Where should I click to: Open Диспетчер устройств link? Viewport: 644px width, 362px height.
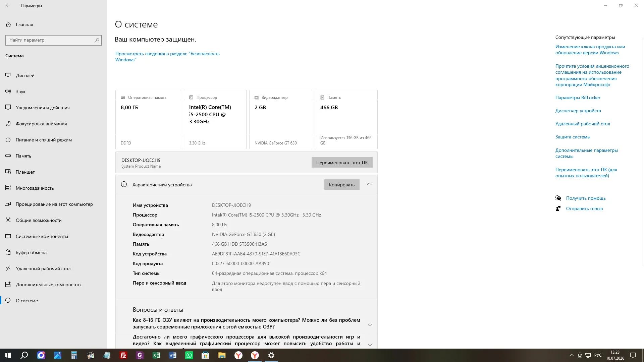tap(578, 111)
